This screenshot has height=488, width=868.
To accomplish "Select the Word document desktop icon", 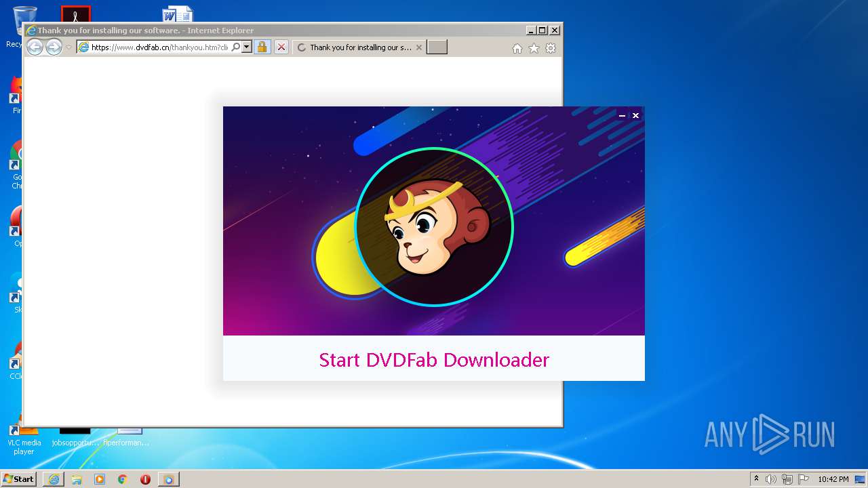I will click(178, 14).
